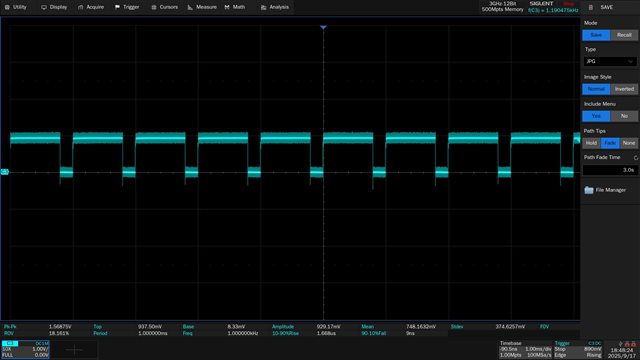
Task: Select the C3 ground level marker
Action: coord(4,172)
